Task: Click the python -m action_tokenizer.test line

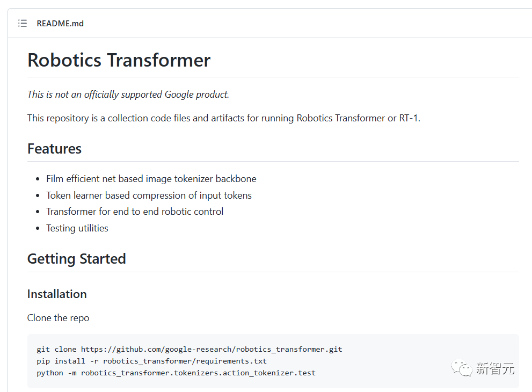Action: 176,373
